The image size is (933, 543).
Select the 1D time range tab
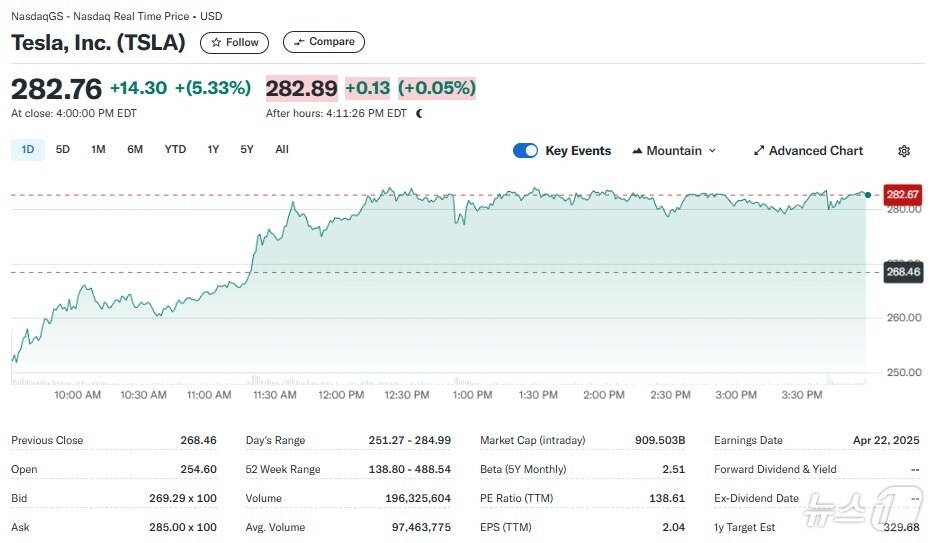(x=28, y=150)
